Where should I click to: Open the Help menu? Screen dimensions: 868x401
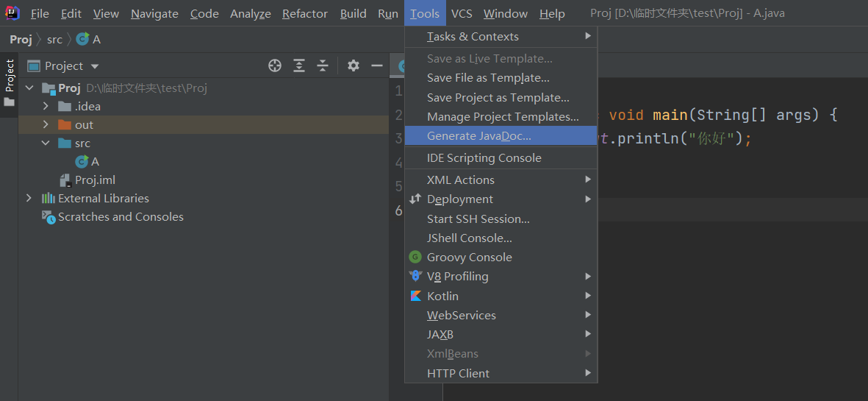pyautogui.click(x=552, y=13)
